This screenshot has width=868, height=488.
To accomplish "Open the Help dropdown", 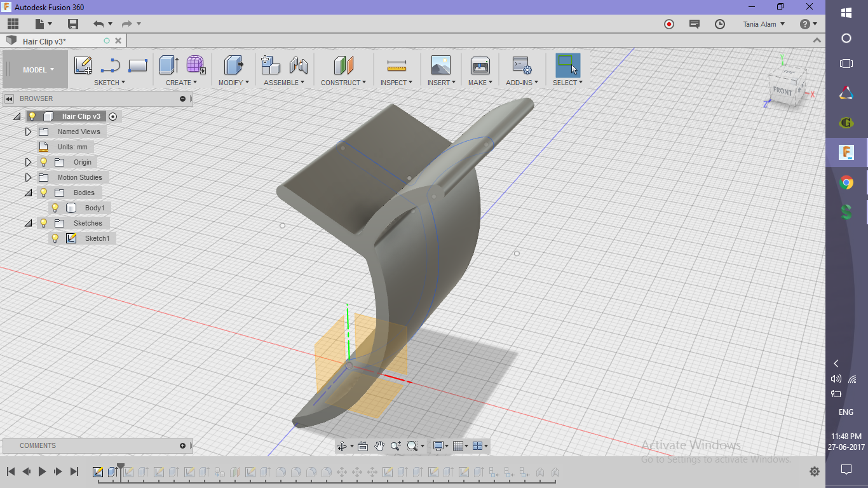I will tap(808, 24).
